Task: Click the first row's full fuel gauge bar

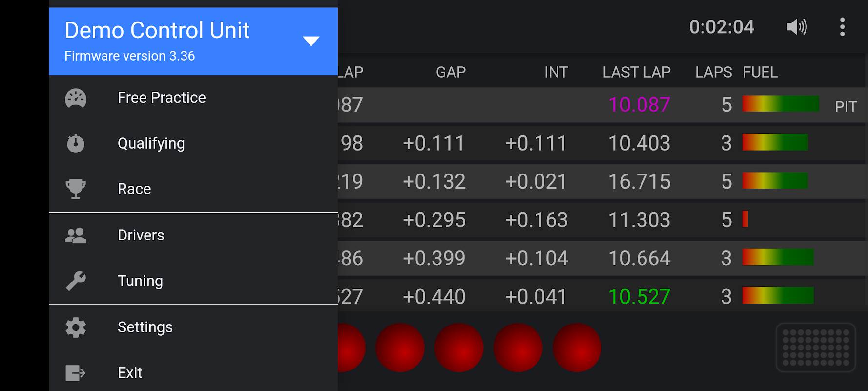Action: [780, 104]
